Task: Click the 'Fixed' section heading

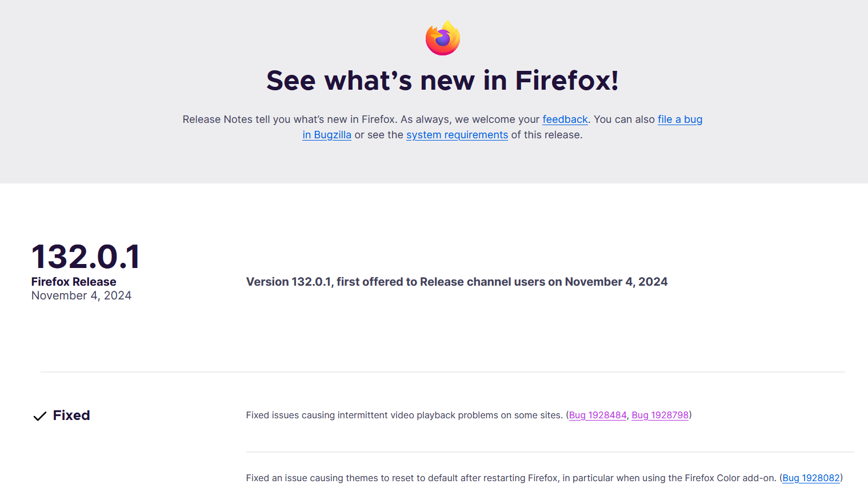Action: 71,415
